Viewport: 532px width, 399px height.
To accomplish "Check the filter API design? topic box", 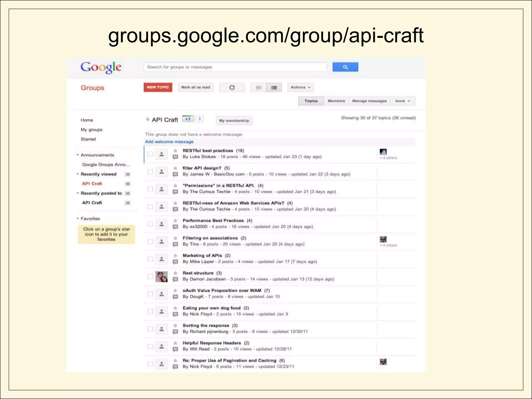I will tap(150, 171).
